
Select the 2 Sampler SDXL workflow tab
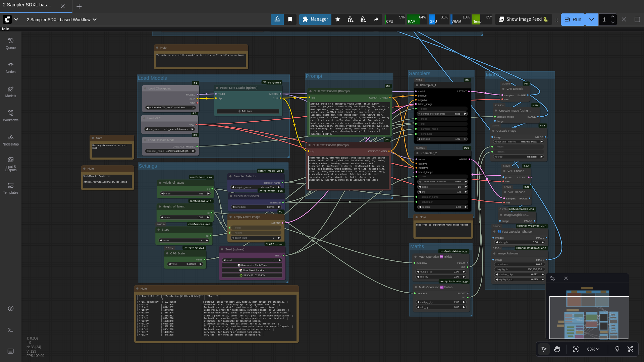click(28, 5)
